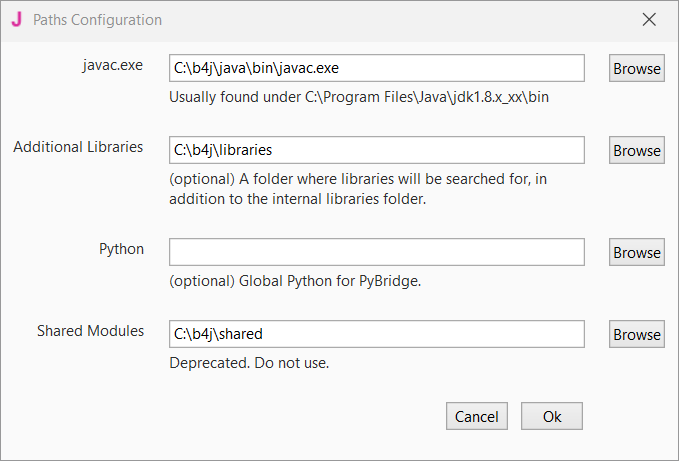Click the 'Paths Configuration' window title

click(97, 20)
